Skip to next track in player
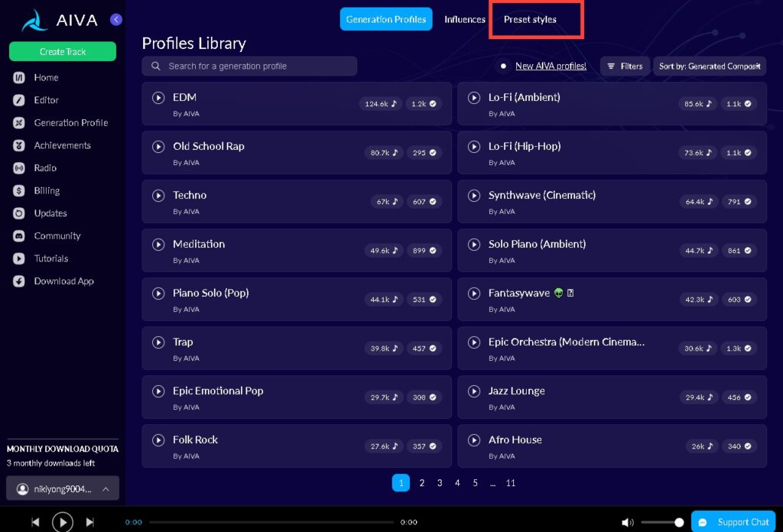Image resolution: width=783 pixels, height=532 pixels. click(x=89, y=522)
